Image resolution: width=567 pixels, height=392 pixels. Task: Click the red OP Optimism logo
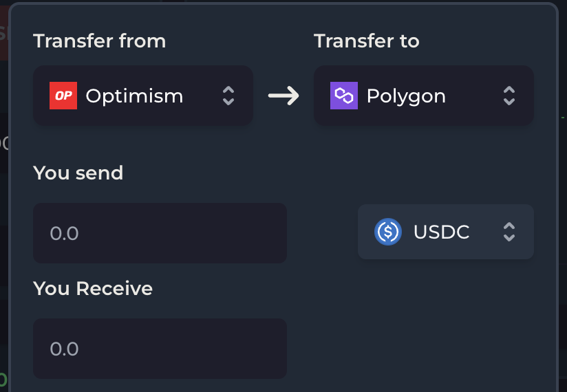coord(63,96)
